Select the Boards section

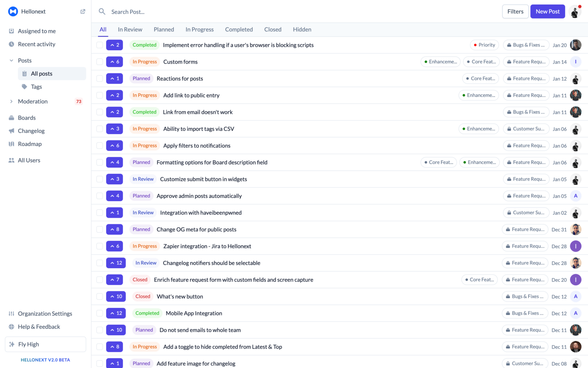26,118
